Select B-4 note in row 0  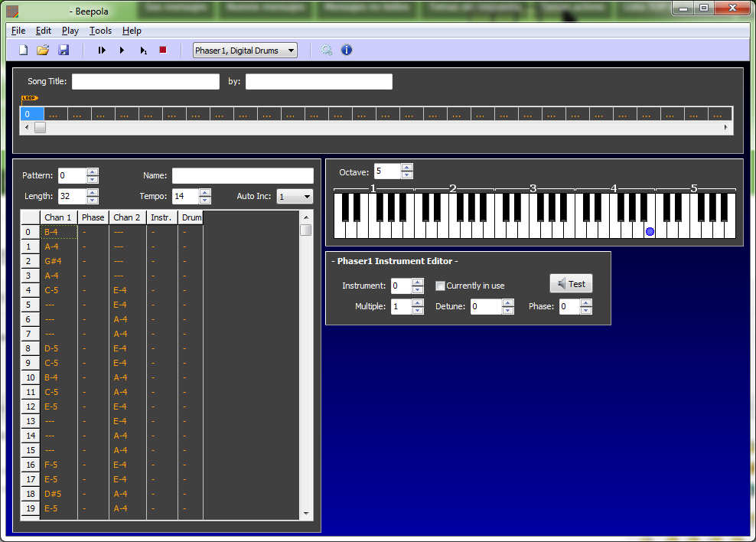pos(58,232)
